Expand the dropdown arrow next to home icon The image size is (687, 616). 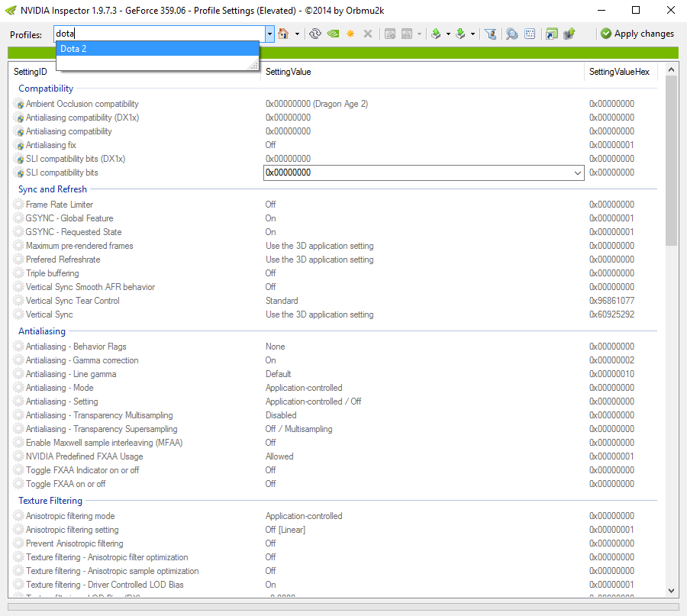pyautogui.click(x=297, y=34)
